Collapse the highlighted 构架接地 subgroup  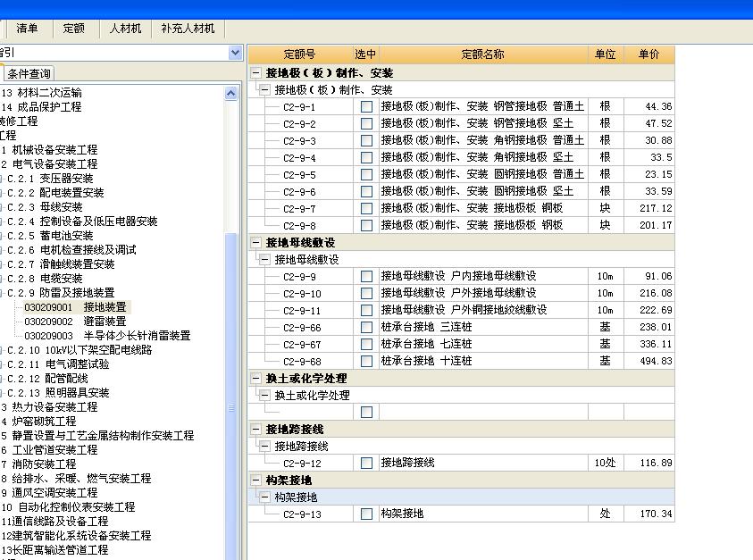point(264,497)
